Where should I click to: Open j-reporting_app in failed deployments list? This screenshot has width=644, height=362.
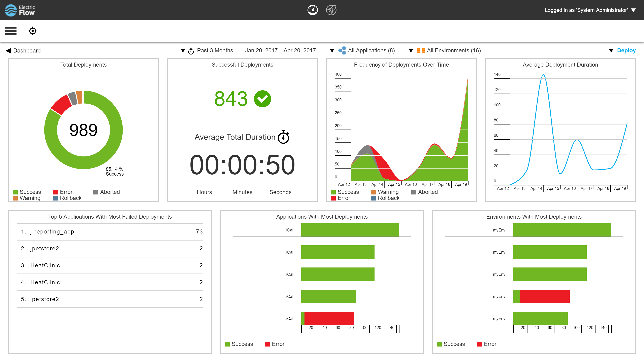[52, 232]
